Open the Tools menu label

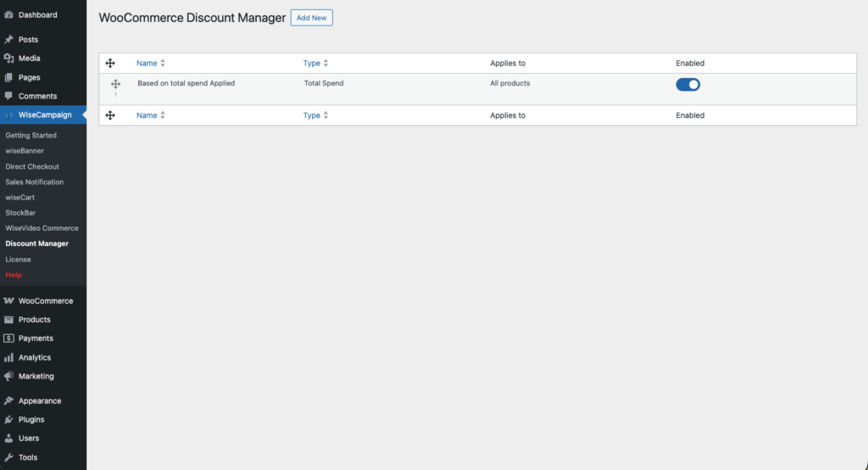click(x=28, y=457)
